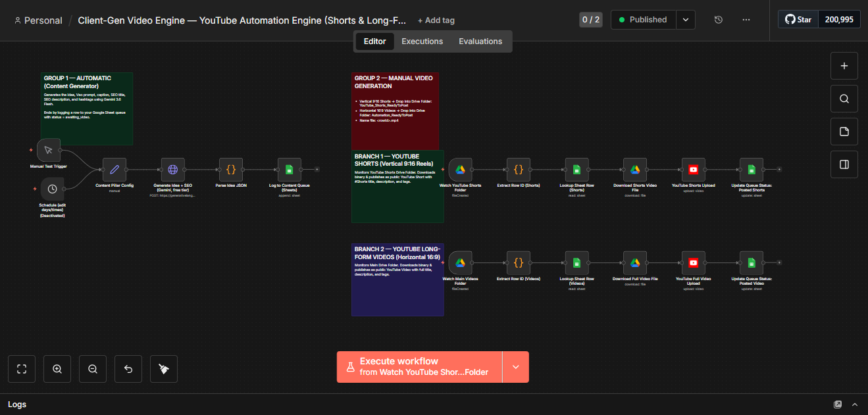This screenshot has height=415, width=868.
Task: Click the workflow title name field
Action: pos(242,20)
